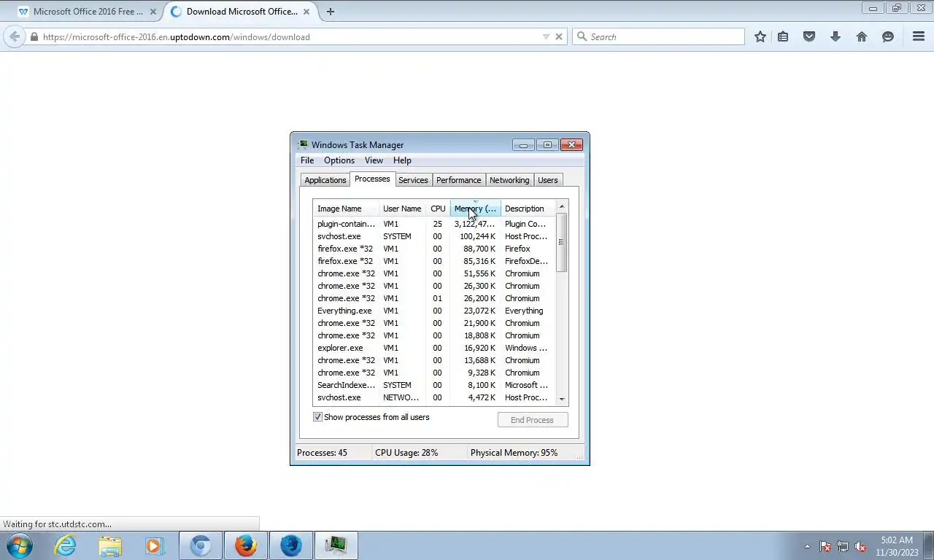This screenshot has height=560, width=934.
Task: Open Task Manager File menu
Action: coord(307,160)
